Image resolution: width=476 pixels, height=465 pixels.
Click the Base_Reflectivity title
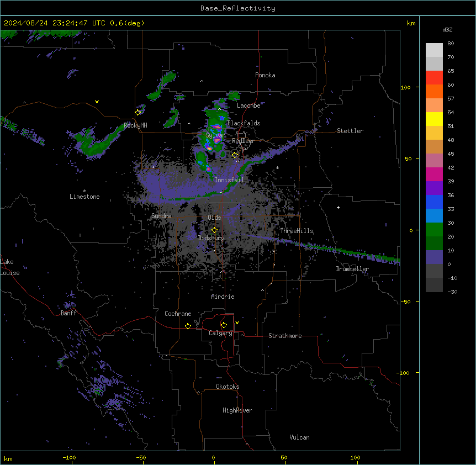238,8
